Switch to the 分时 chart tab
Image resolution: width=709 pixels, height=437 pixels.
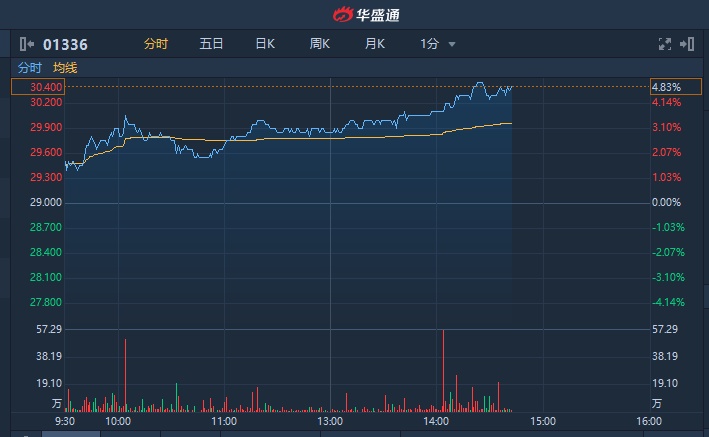click(156, 44)
